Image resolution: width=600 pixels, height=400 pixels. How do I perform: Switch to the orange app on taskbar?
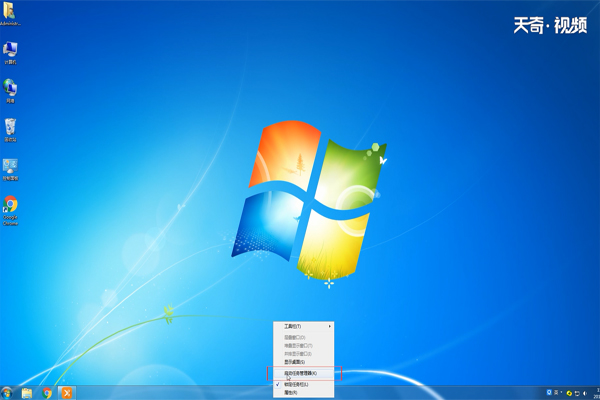click(67, 393)
